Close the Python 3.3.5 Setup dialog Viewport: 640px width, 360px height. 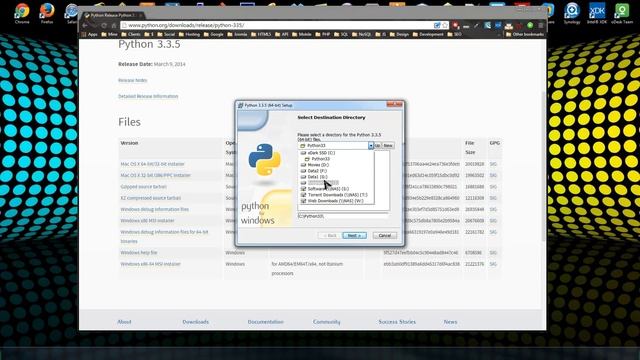pyautogui.click(x=395, y=105)
